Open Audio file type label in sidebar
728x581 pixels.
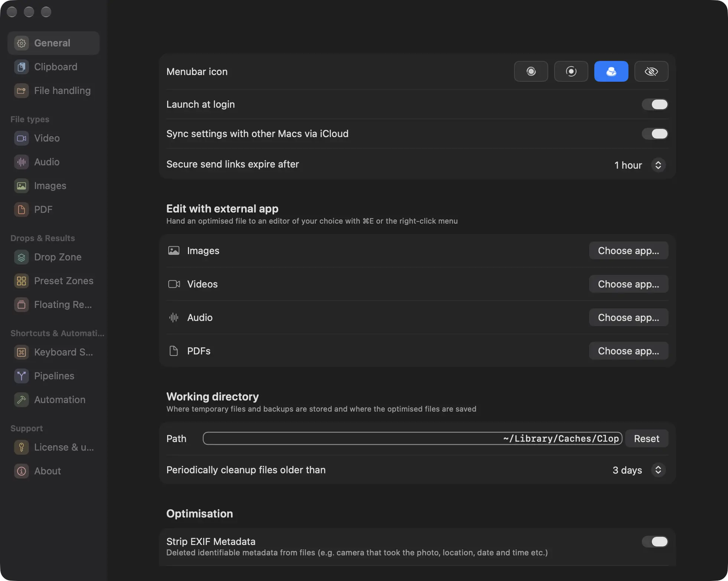click(47, 162)
